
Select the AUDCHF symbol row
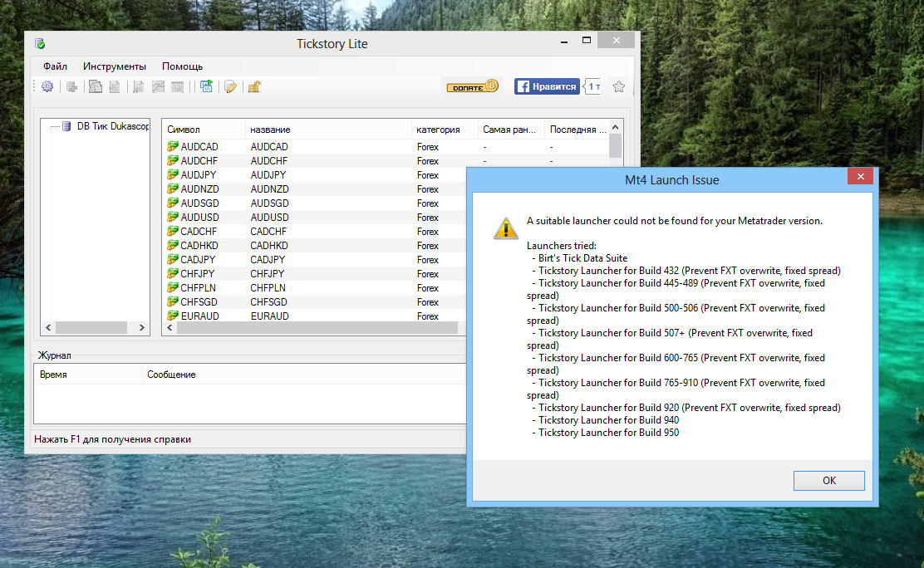tap(386, 161)
